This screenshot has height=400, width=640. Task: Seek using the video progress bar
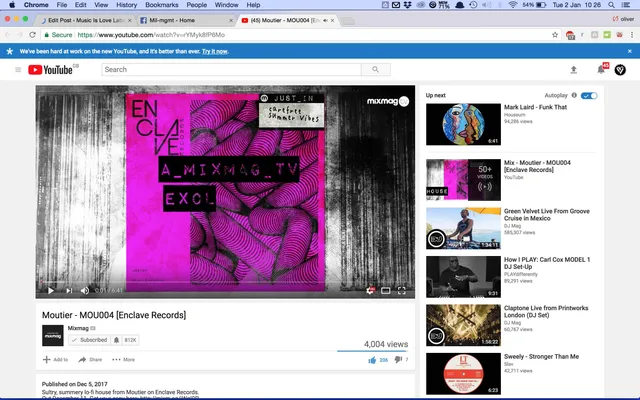pyautogui.click(x=225, y=282)
